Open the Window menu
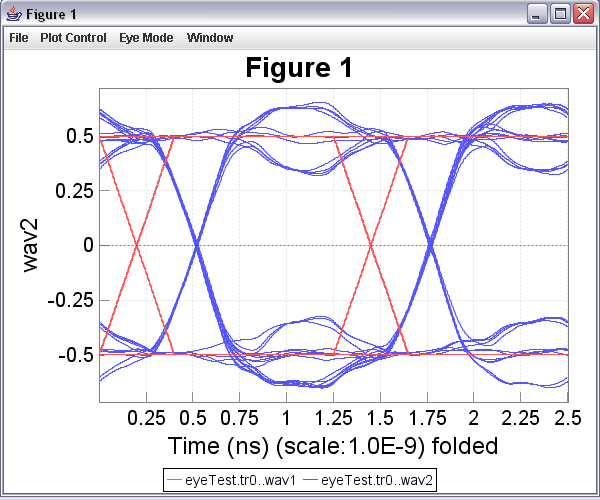The width and height of the screenshot is (600, 500). (210, 38)
